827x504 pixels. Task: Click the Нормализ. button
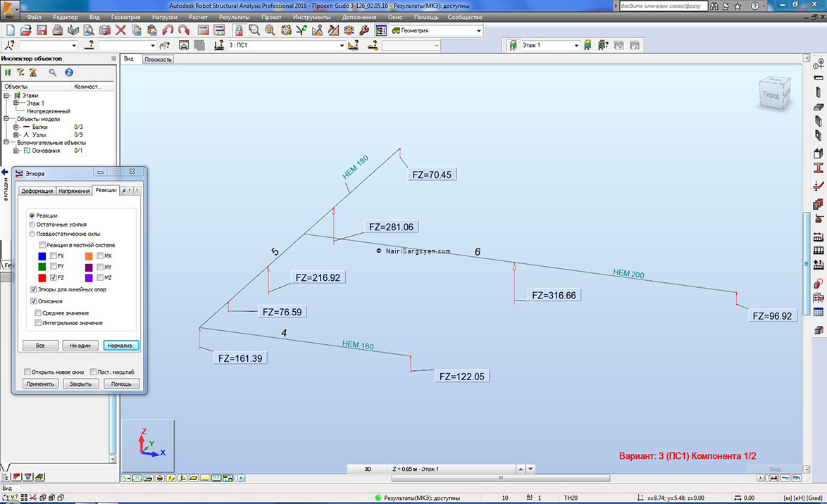[120, 346]
